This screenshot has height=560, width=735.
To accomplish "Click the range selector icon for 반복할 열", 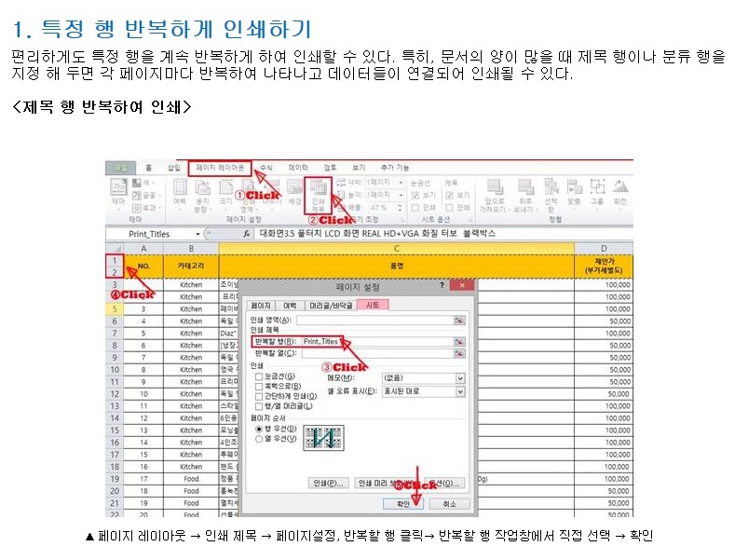I will click(x=458, y=354).
